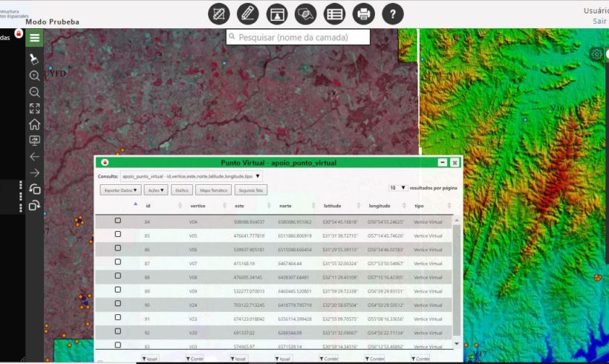Click este cell 415168.19
The height and width of the screenshot is (364, 609).
(244, 264)
